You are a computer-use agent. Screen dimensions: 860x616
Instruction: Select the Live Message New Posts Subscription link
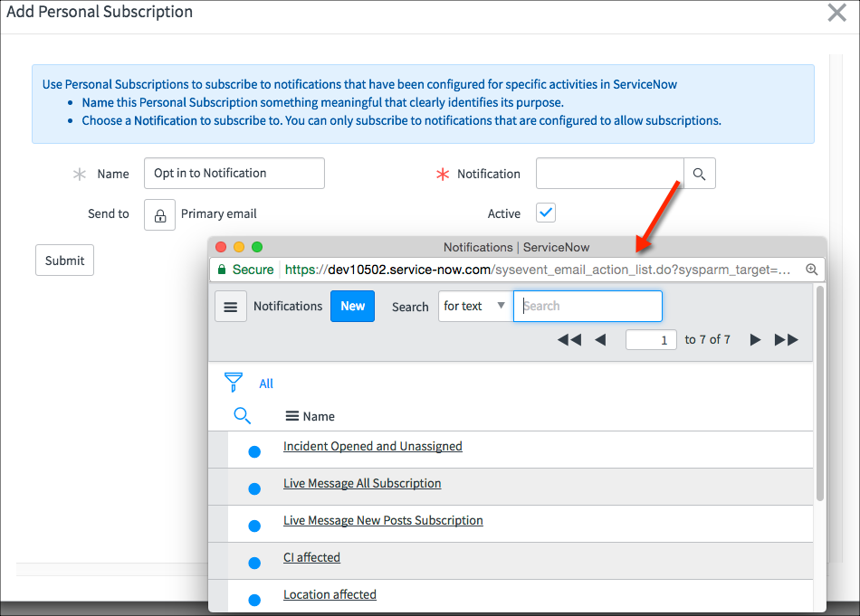[383, 521]
